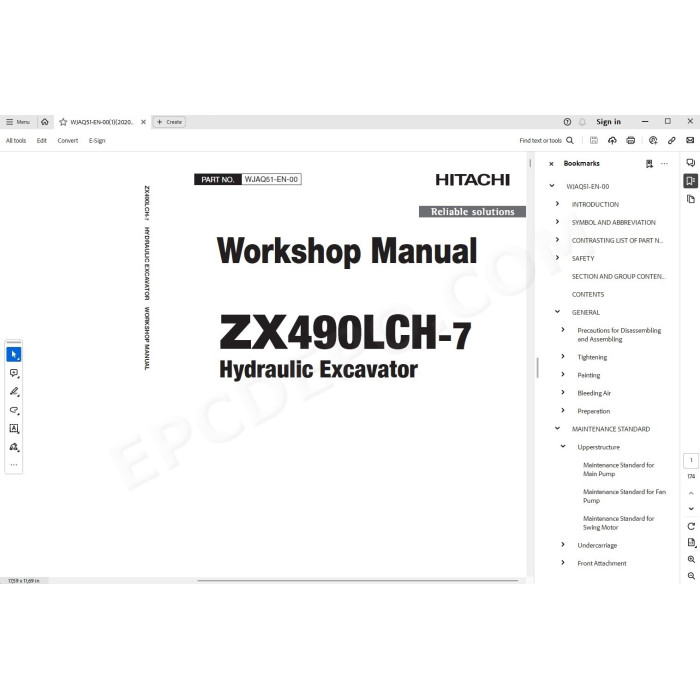Open All tools

pos(16,141)
